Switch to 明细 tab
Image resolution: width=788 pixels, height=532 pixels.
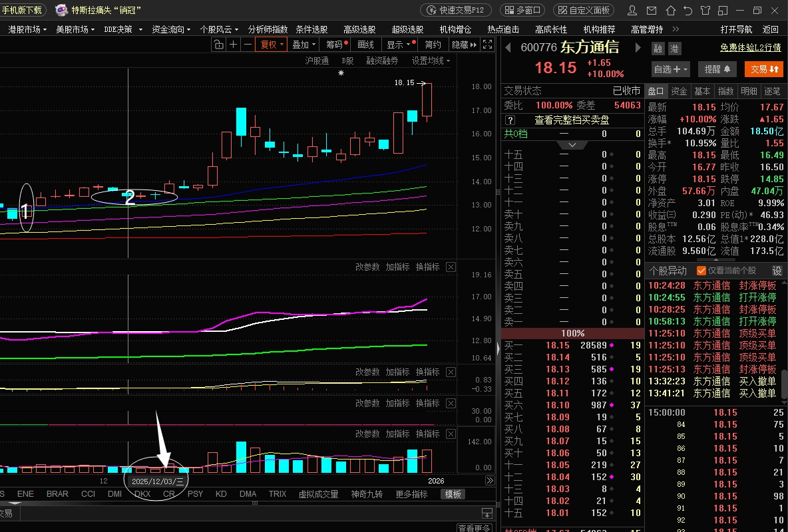click(749, 91)
